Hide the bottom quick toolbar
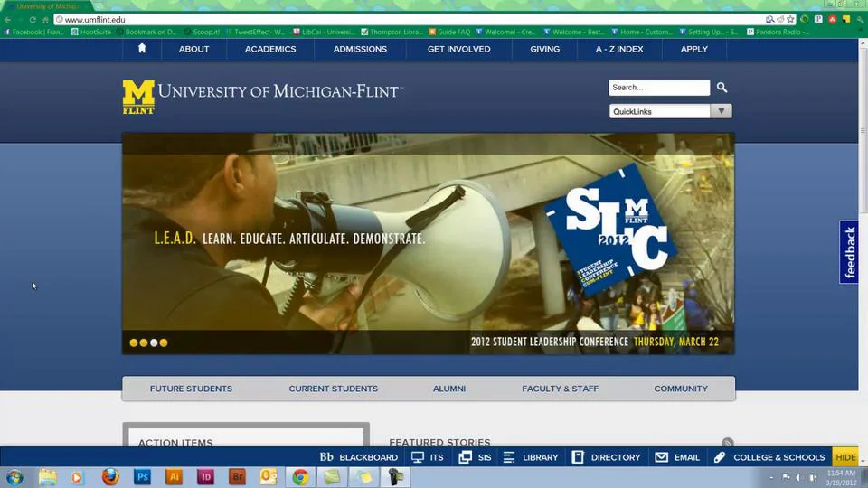868x488 pixels. coord(845,457)
